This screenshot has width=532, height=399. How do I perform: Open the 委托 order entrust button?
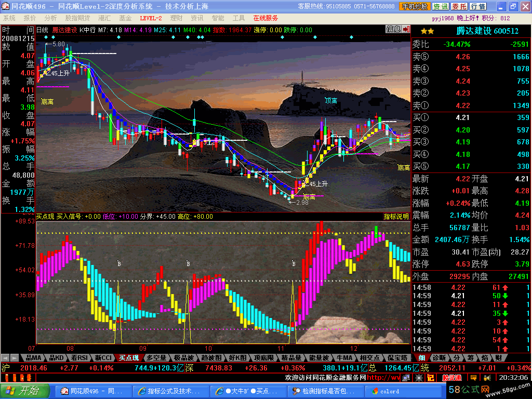pyautogui.click(x=459, y=6)
